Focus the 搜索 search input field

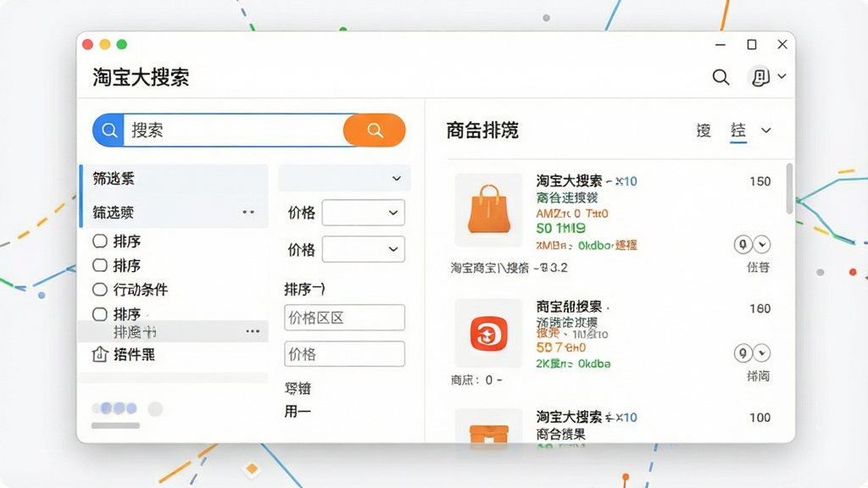233,130
